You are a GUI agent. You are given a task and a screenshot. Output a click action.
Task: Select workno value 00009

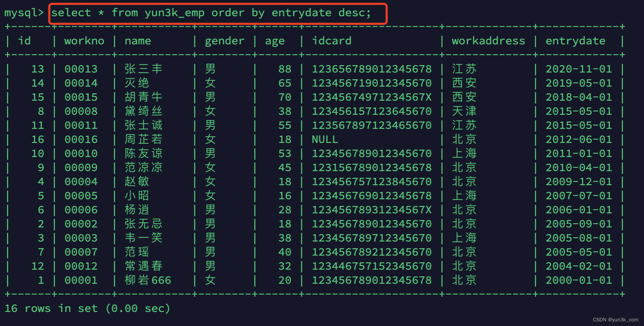(81, 168)
